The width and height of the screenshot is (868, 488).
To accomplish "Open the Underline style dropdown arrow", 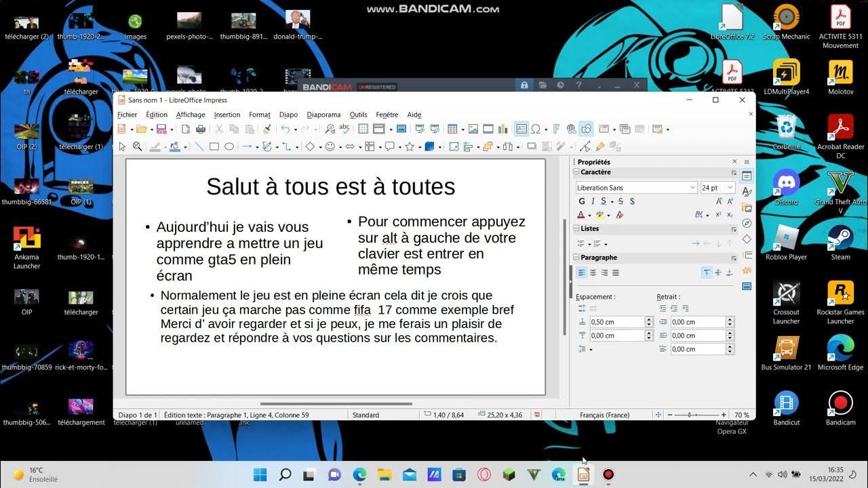I will point(612,202).
